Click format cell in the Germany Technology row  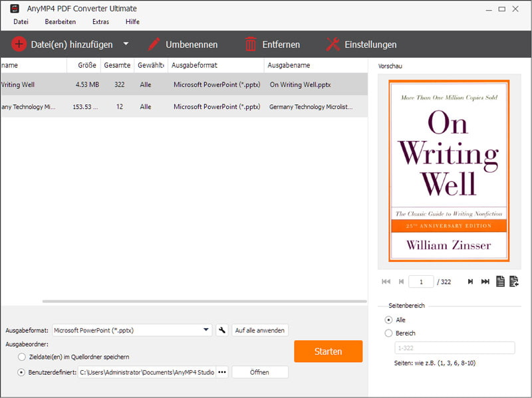[x=217, y=106]
